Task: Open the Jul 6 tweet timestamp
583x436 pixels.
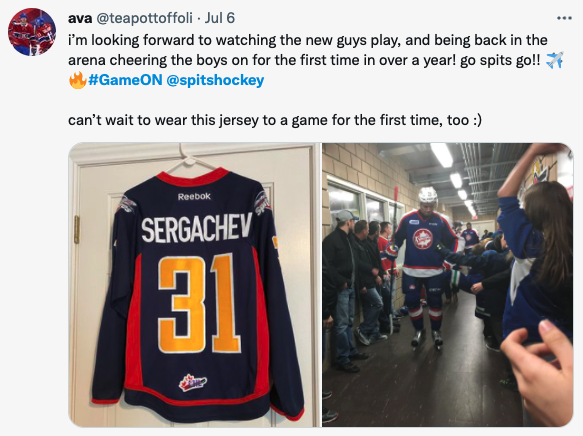Action: tap(220, 18)
